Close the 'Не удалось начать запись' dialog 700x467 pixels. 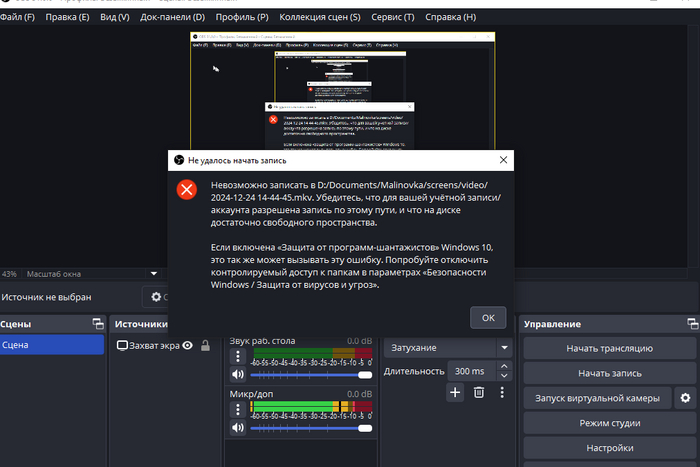(502, 159)
